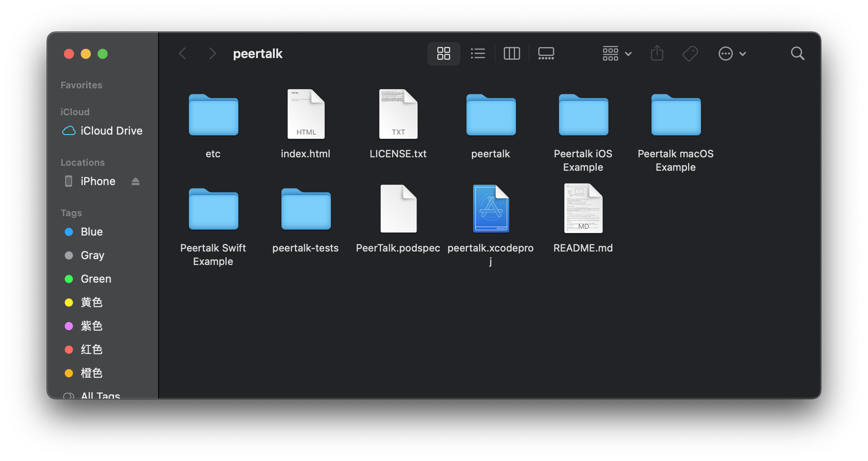Open the More actions ellipsis menu
Viewport: 868px width, 461px height.
[732, 53]
